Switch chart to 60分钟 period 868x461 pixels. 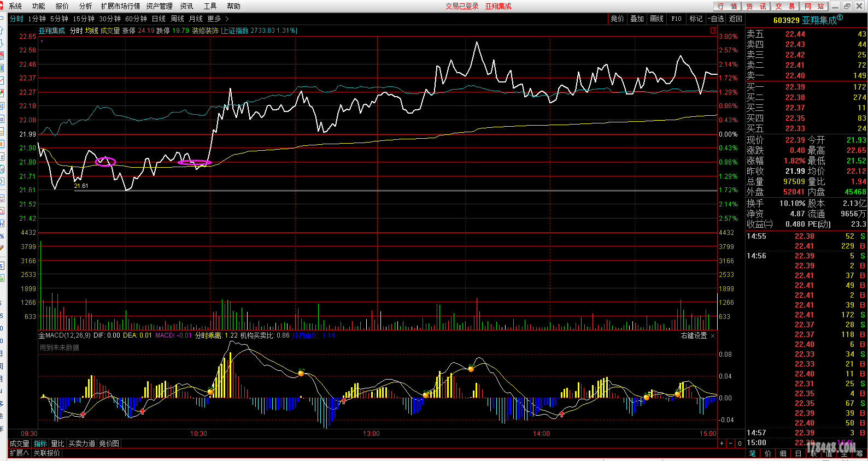pos(136,19)
